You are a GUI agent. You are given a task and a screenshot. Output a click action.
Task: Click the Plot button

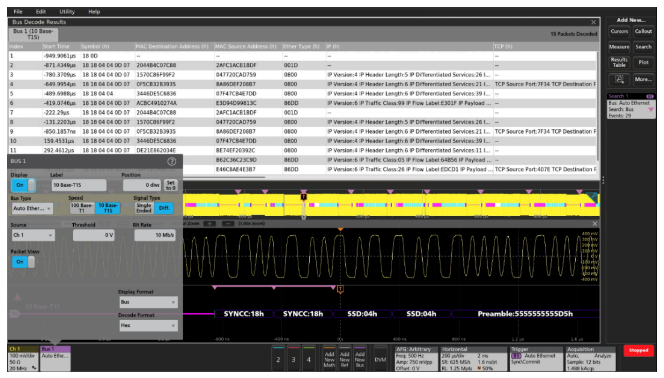pos(643,63)
